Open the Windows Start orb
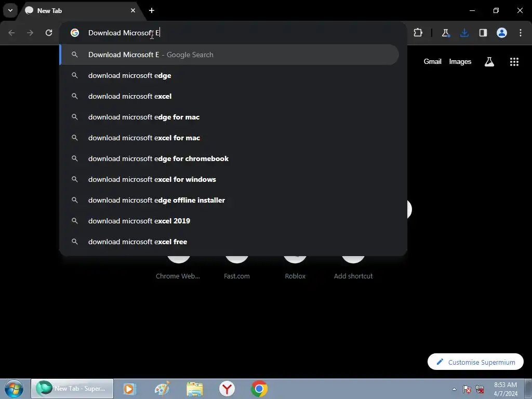The image size is (532, 399). tap(14, 389)
